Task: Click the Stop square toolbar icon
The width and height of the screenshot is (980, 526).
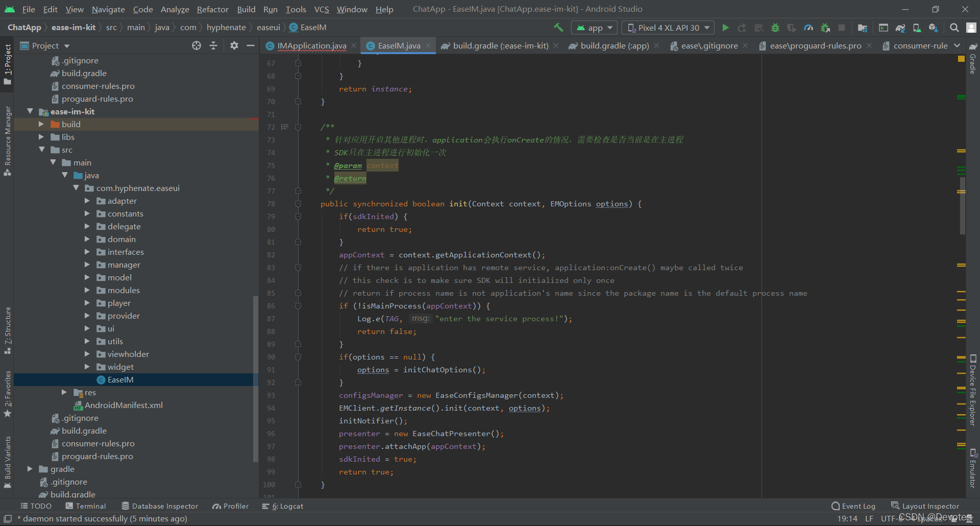Action: pyautogui.click(x=842, y=28)
